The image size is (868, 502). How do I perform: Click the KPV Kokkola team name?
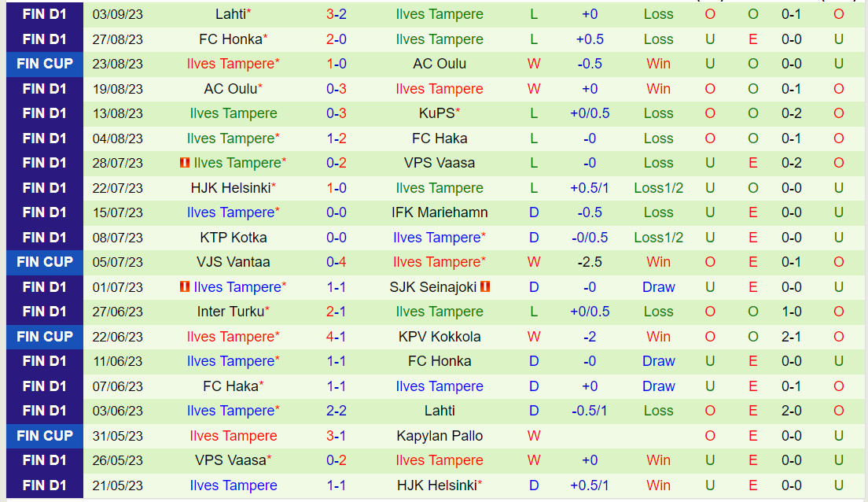click(440, 337)
